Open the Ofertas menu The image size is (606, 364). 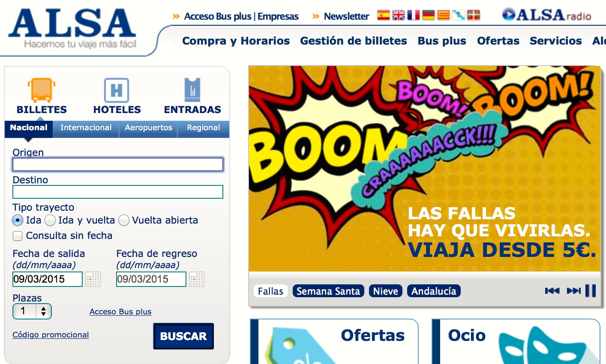coord(498,41)
